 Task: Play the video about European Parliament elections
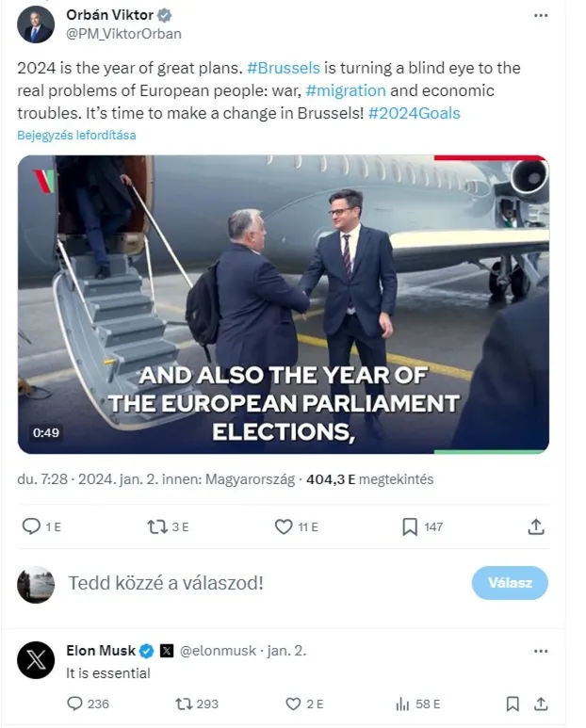click(x=283, y=304)
